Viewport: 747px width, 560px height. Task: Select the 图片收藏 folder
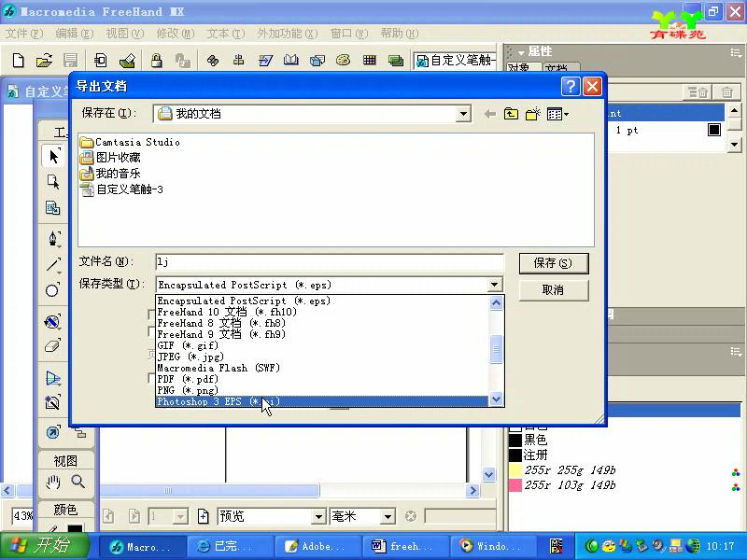(110, 158)
